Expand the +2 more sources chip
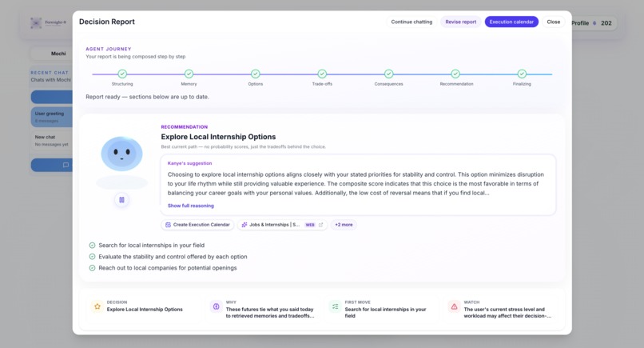 (x=344, y=225)
